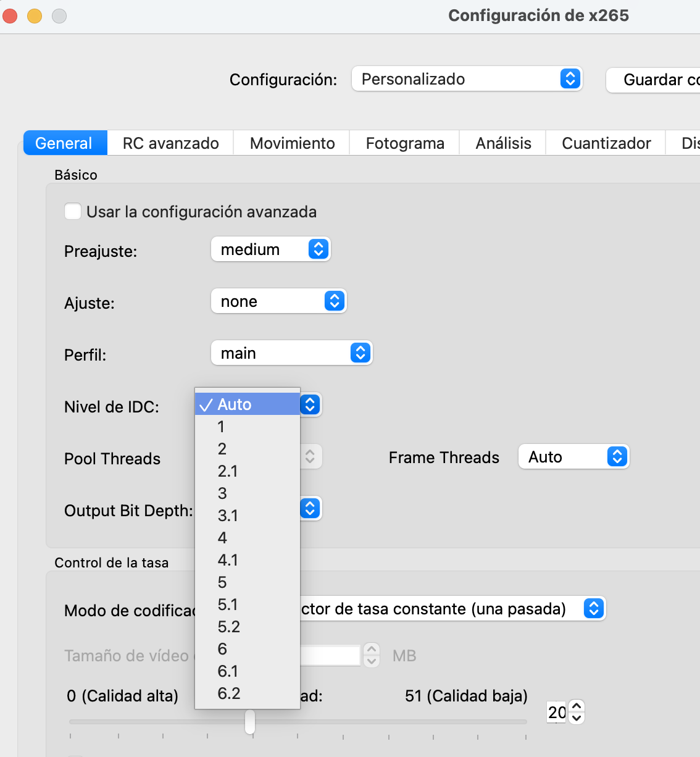Click the quality slider handle

point(250,721)
